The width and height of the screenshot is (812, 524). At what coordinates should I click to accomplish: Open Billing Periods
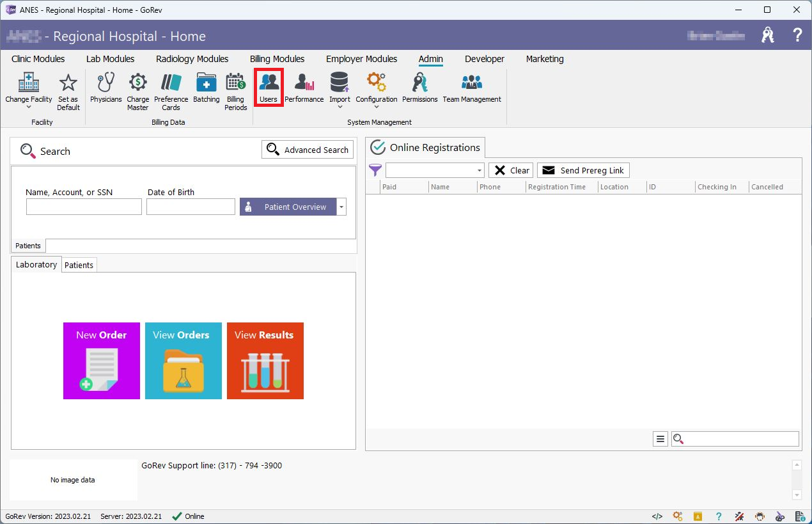[235, 91]
